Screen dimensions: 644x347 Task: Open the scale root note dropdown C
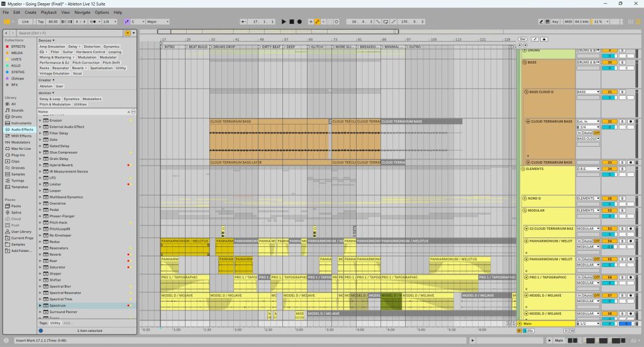138,21
